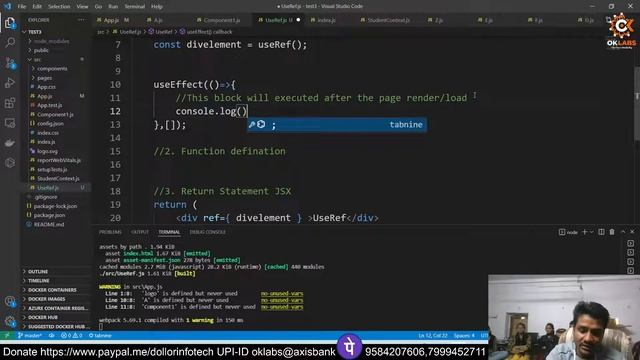The height and width of the screenshot is (360, 640).
Task: Open the Source Control view icon
Action: [10, 63]
